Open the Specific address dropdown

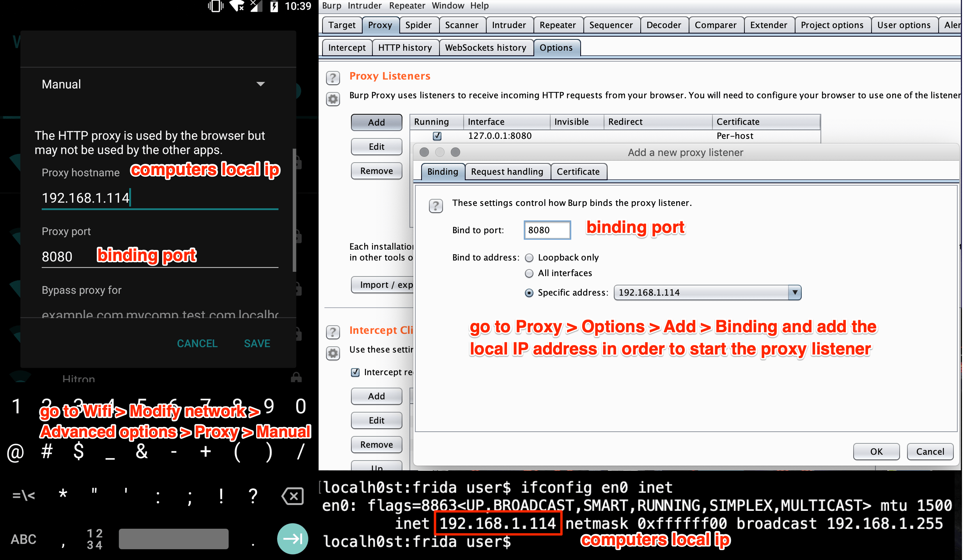[x=794, y=292]
